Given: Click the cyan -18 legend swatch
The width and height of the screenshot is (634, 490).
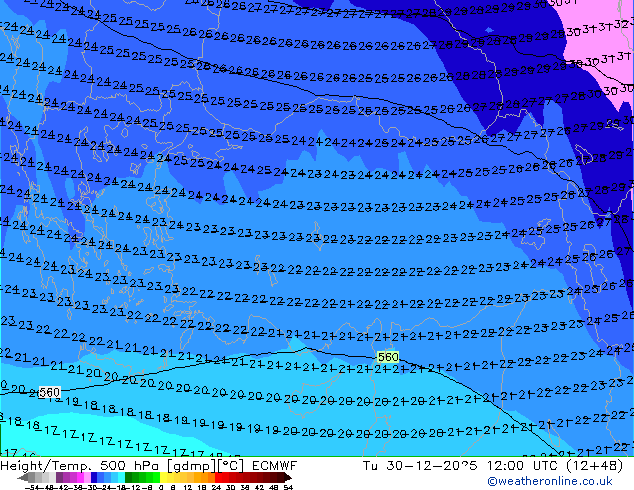Looking at the screenshot, I should (x=121, y=477).
